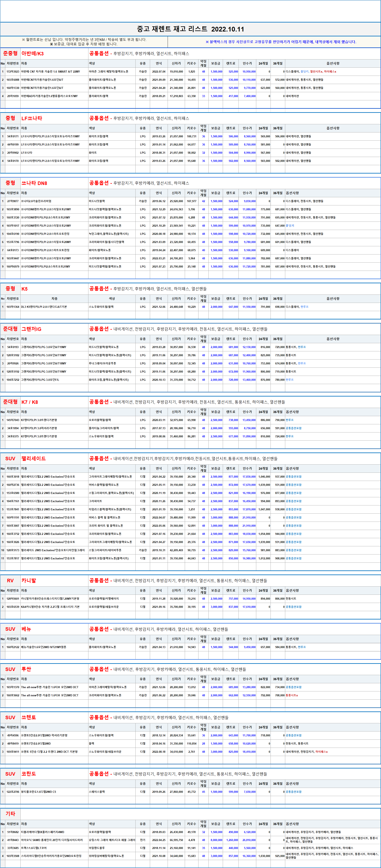Select plate number 160하2122
This screenshot has width=381, height=868.
13,647
